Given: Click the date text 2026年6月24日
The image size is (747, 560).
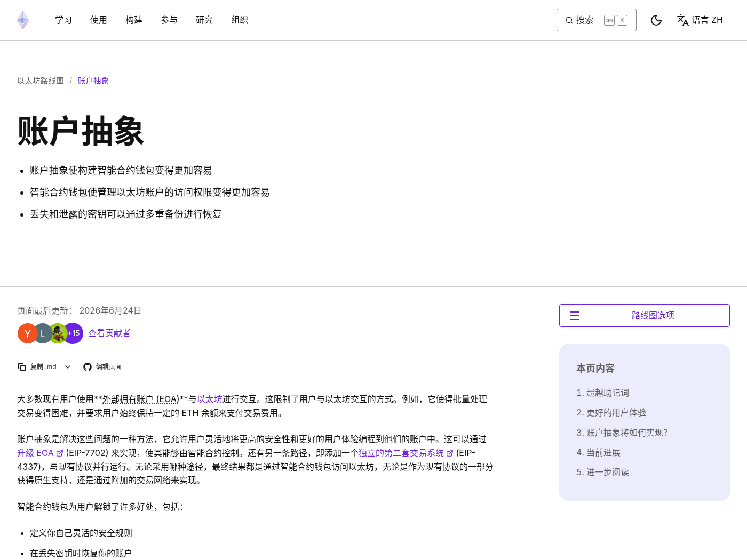Looking at the screenshot, I should [110, 311].
